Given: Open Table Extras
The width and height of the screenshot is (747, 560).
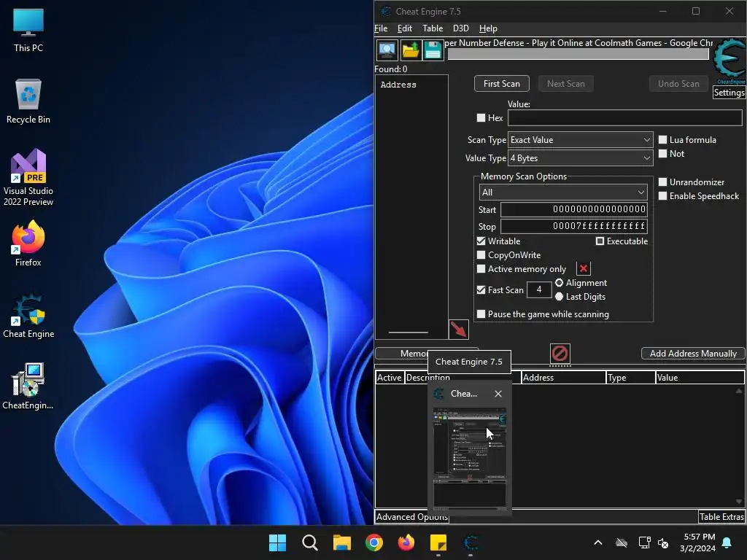Looking at the screenshot, I should click(x=721, y=517).
